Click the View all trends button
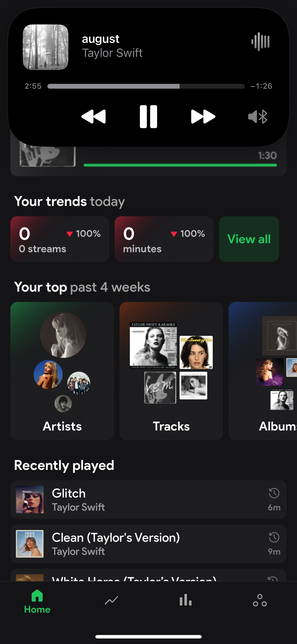Image resolution: width=297 pixels, height=644 pixels. tap(249, 239)
